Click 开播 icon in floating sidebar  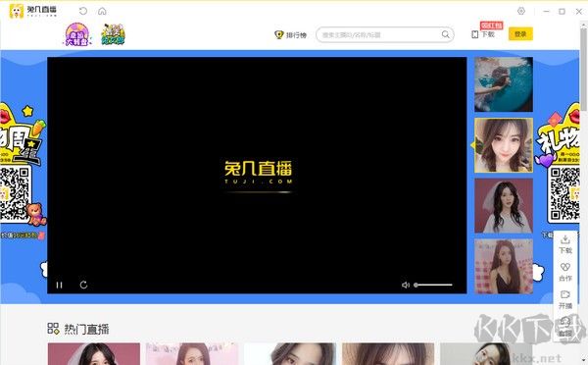[x=565, y=299]
